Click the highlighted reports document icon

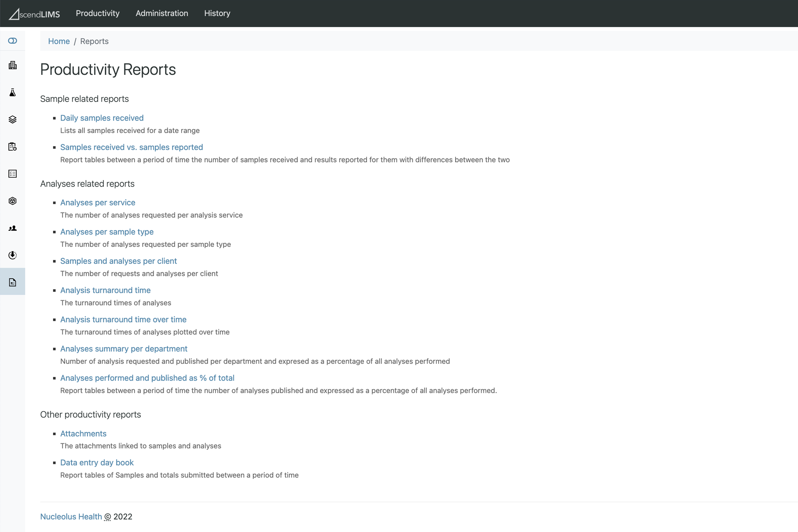12,282
